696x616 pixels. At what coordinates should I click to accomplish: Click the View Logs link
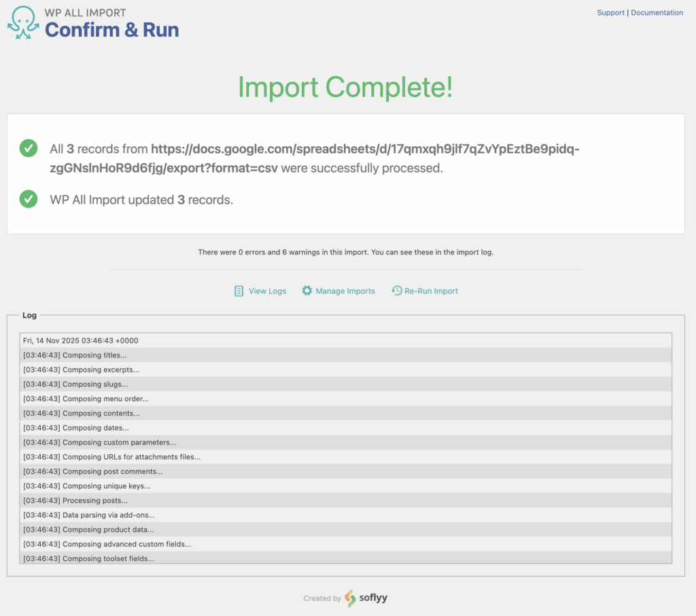point(267,290)
